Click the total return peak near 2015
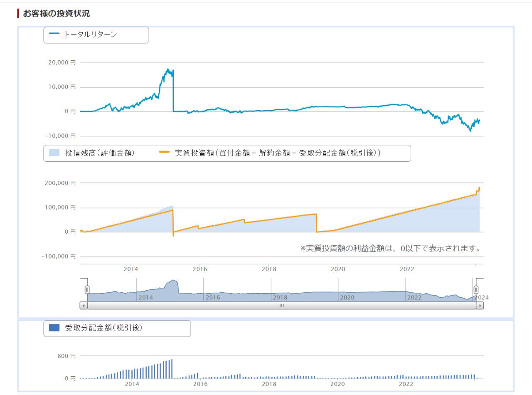 coord(168,70)
